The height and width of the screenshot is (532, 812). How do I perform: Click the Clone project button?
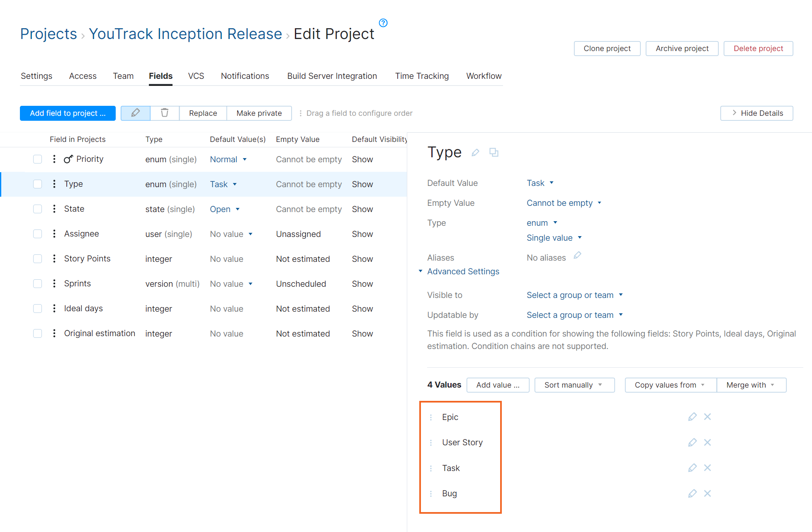click(607, 48)
